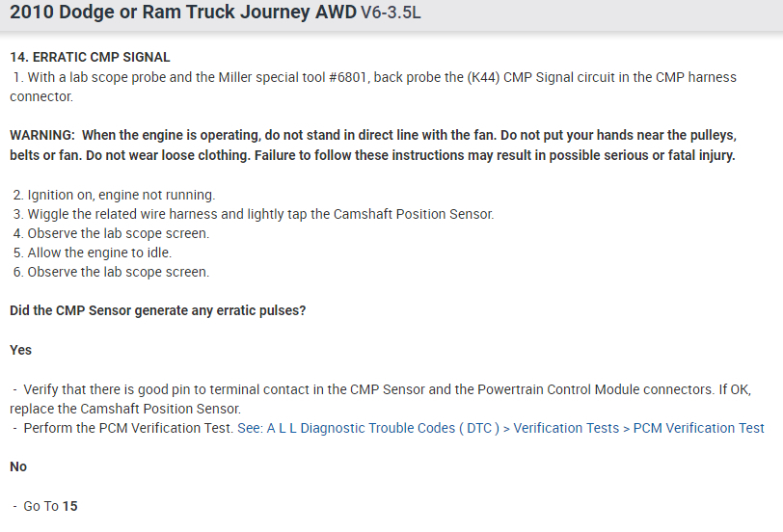Screen dimensions: 783x532
Task: Click the 'replace the Camshaft Position Sensor' text
Action: coord(124,409)
